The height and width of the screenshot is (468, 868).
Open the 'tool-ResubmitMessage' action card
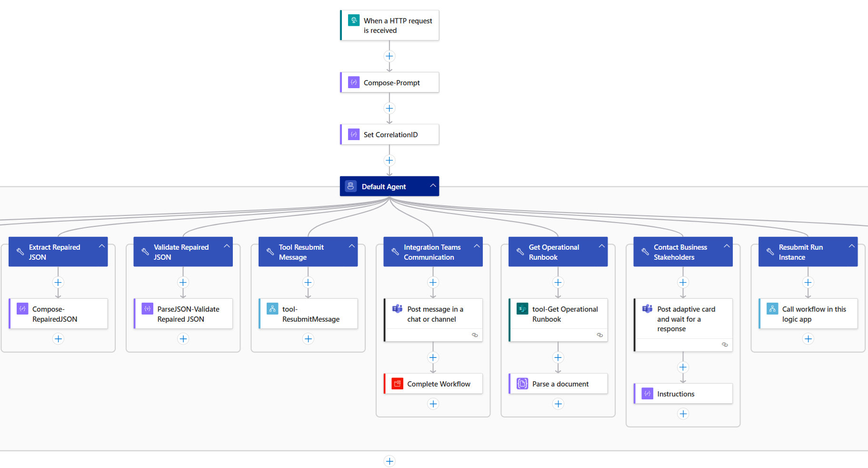[x=308, y=314]
